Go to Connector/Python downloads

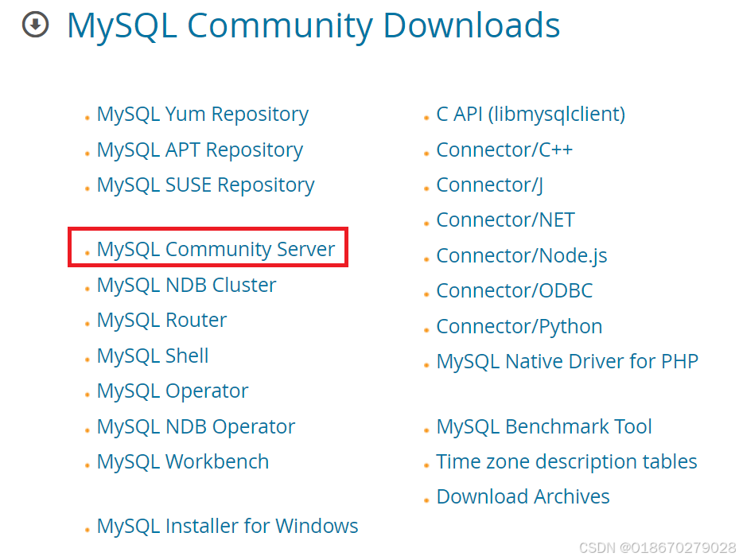519,327
